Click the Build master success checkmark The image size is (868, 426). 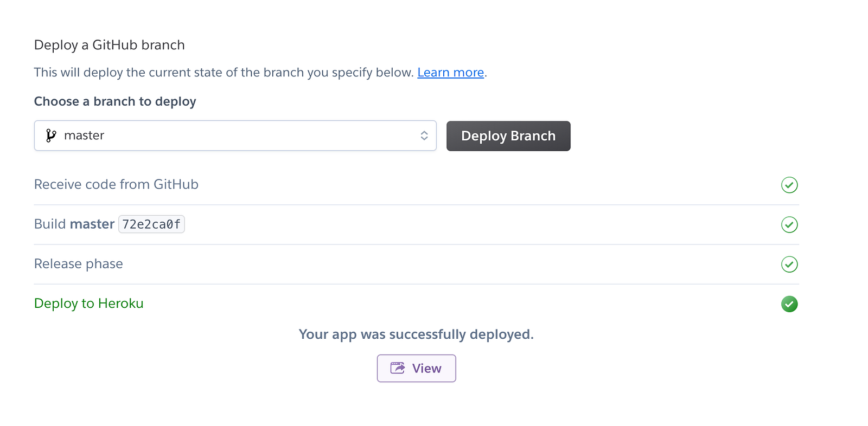(789, 224)
